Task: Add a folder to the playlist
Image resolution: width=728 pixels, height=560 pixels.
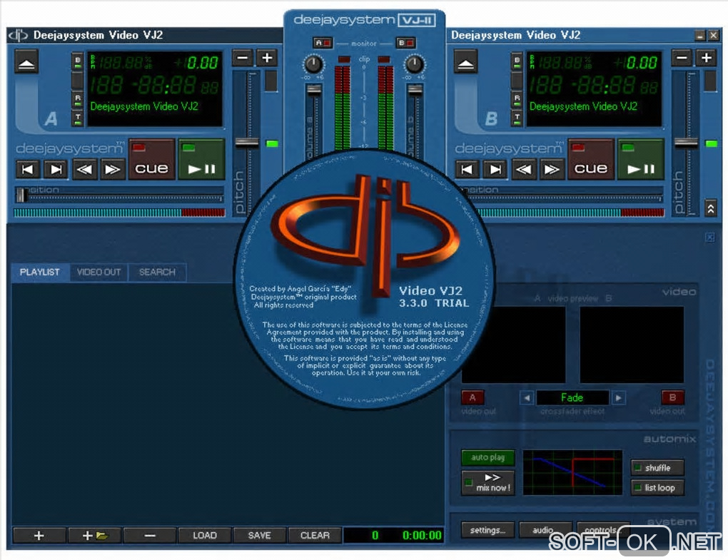Action: coord(94,536)
